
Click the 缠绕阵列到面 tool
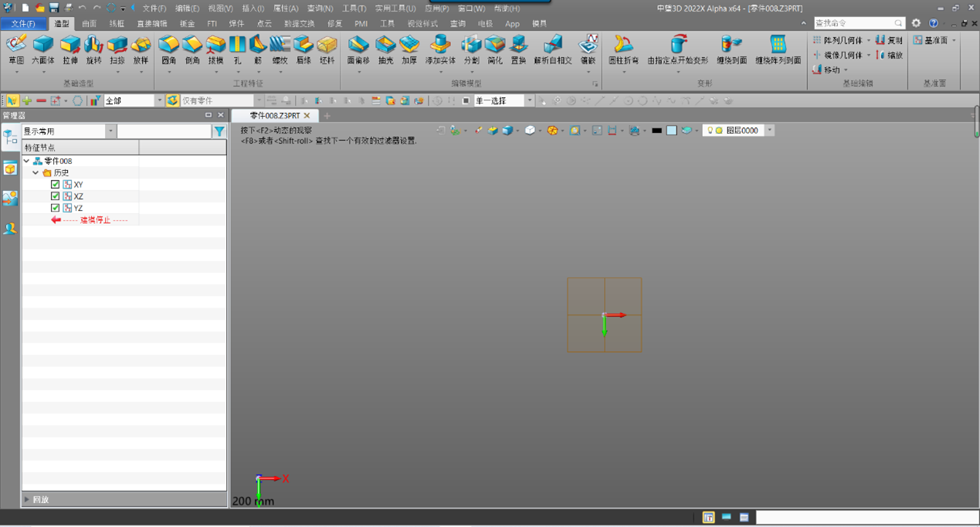point(778,49)
